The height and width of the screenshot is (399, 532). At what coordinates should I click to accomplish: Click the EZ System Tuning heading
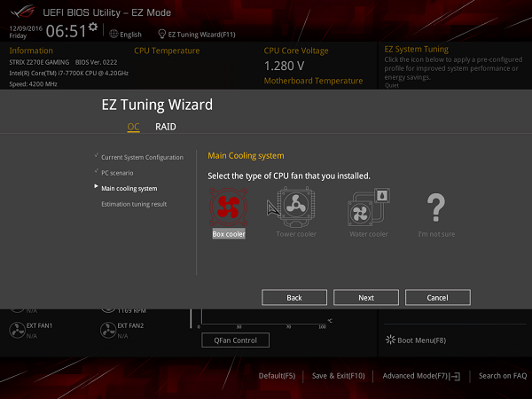pos(417,49)
